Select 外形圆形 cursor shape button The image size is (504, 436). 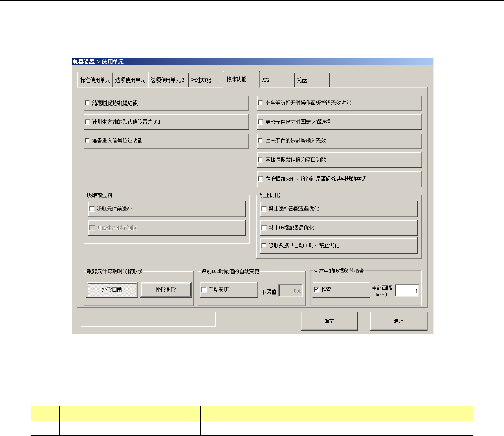click(166, 289)
